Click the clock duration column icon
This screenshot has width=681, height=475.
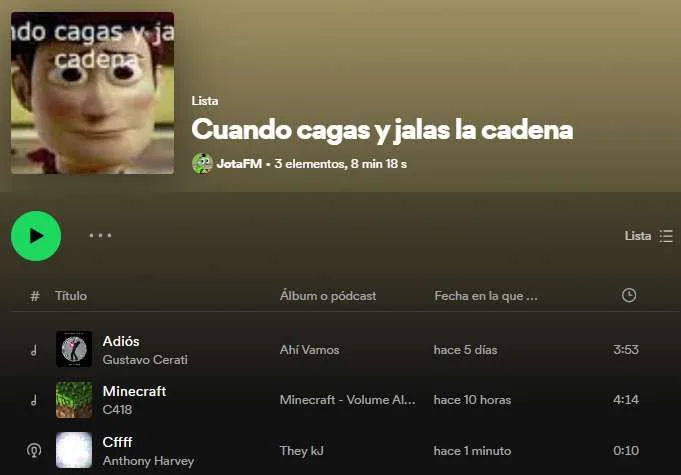pos(628,295)
